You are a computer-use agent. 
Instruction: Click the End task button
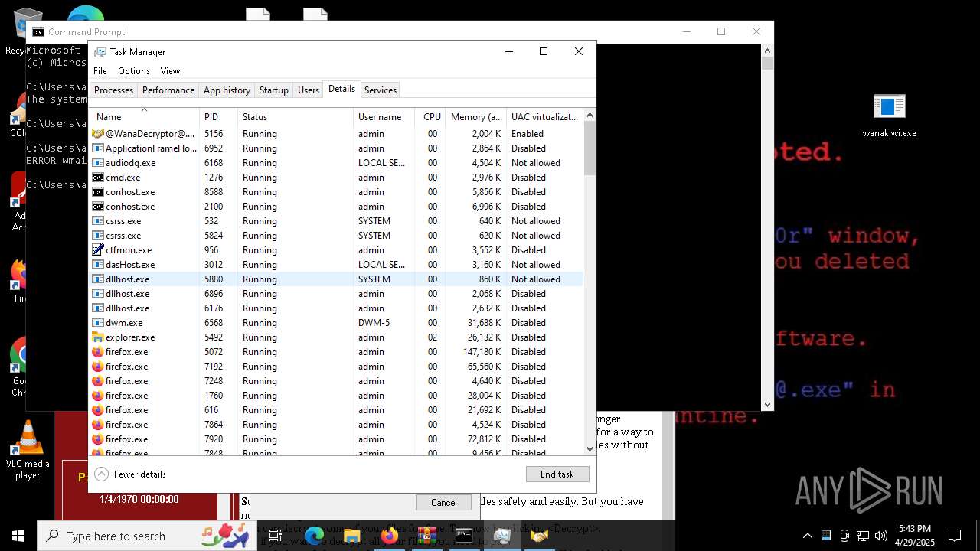(x=557, y=474)
